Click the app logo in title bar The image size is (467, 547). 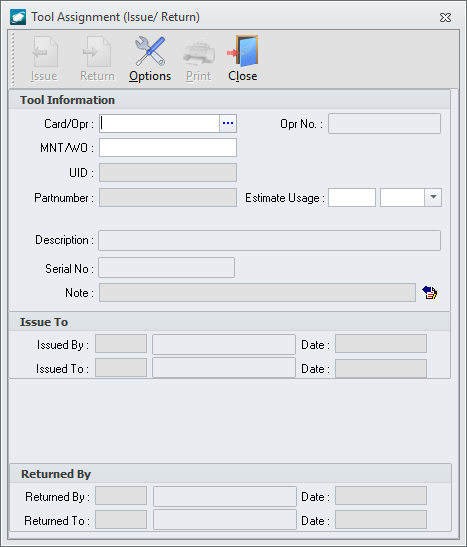pos(18,17)
